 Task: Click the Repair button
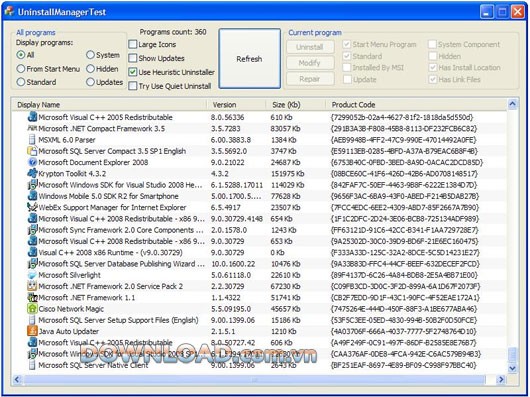pyautogui.click(x=310, y=79)
